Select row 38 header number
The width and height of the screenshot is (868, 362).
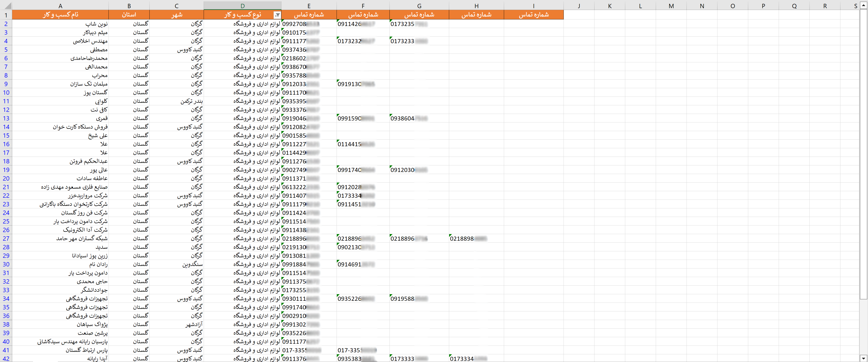point(6,324)
